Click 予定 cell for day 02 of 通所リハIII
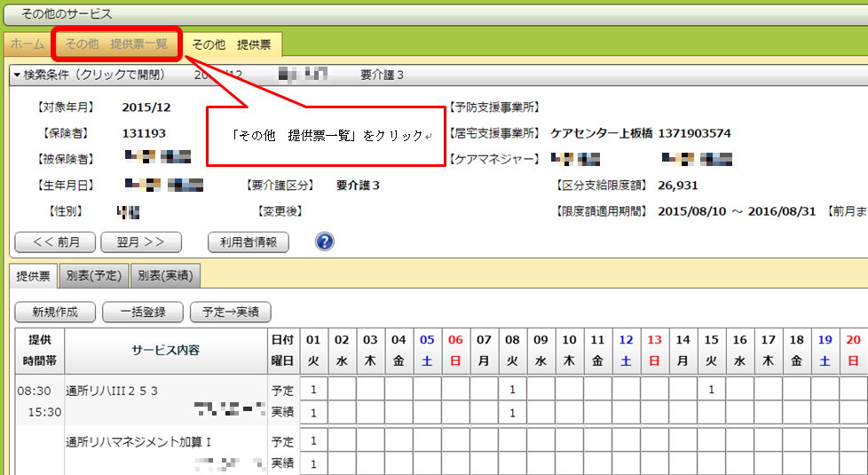Image resolution: width=868 pixels, height=475 pixels. coord(342,390)
